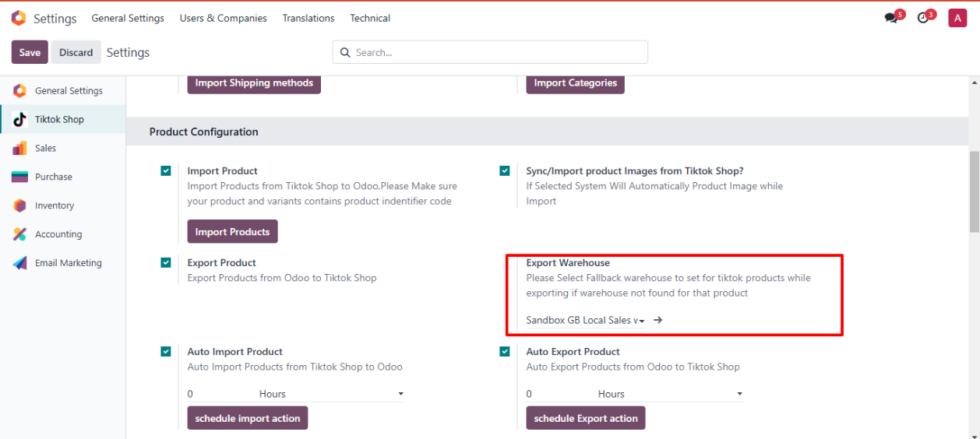Disable the Auto Export Product checkbox
The width and height of the screenshot is (980, 439).
coord(505,352)
